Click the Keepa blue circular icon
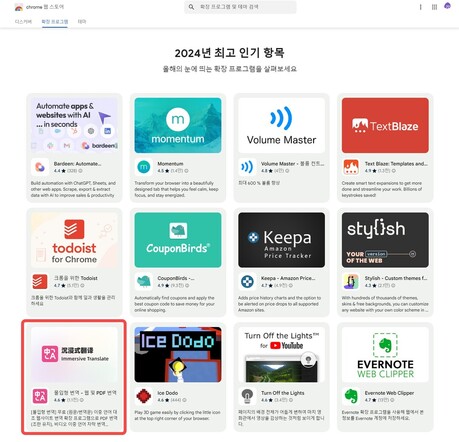This screenshot has width=459, height=442. (247, 282)
